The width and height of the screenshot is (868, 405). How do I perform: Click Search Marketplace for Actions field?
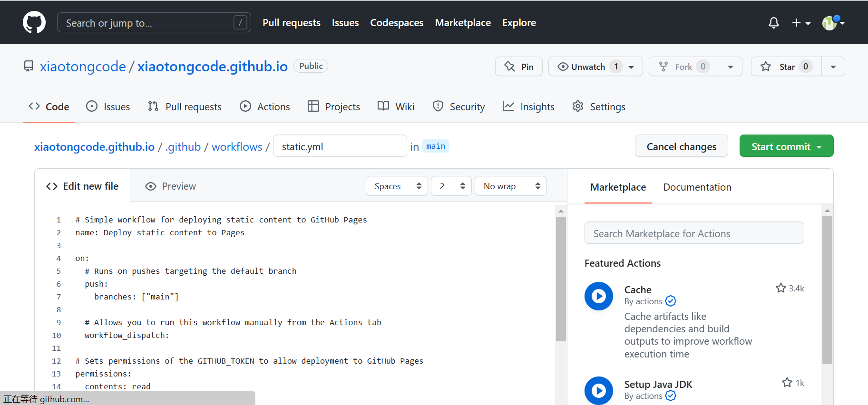click(x=694, y=233)
